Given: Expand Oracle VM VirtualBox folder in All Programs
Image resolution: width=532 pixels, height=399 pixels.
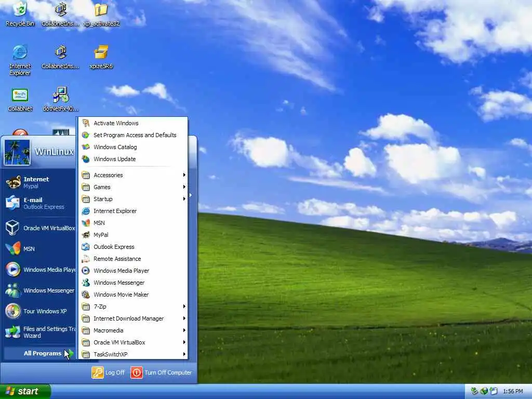Looking at the screenshot, I should point(133,342).
